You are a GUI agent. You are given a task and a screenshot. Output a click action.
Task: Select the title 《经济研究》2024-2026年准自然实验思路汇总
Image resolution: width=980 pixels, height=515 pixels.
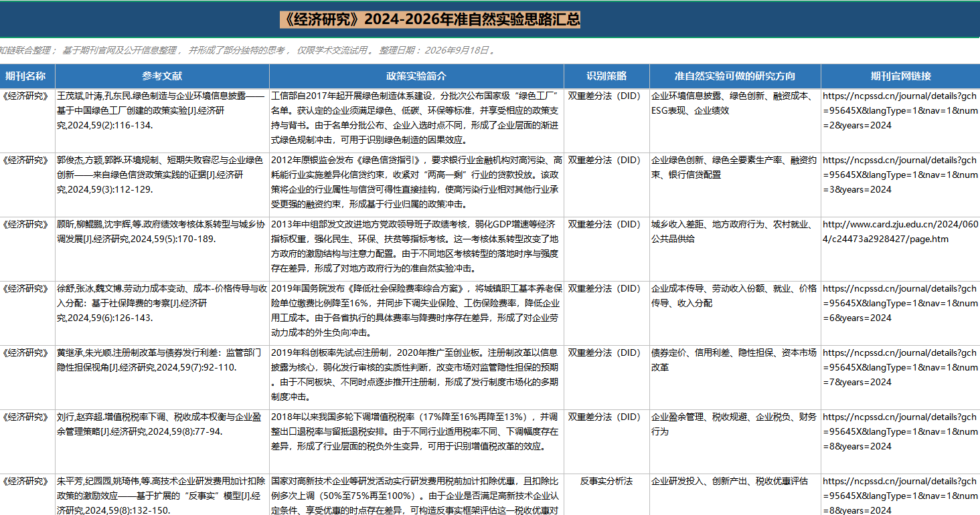(430, 20)
